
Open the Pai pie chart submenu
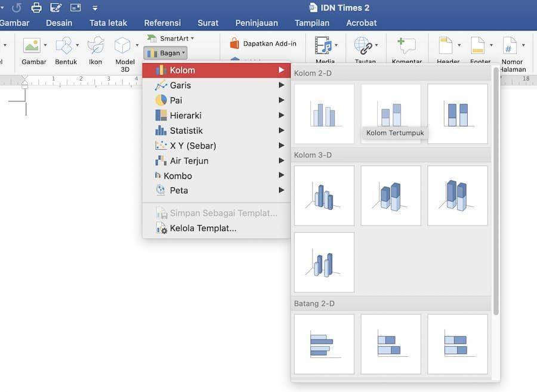tap(217, 100)
